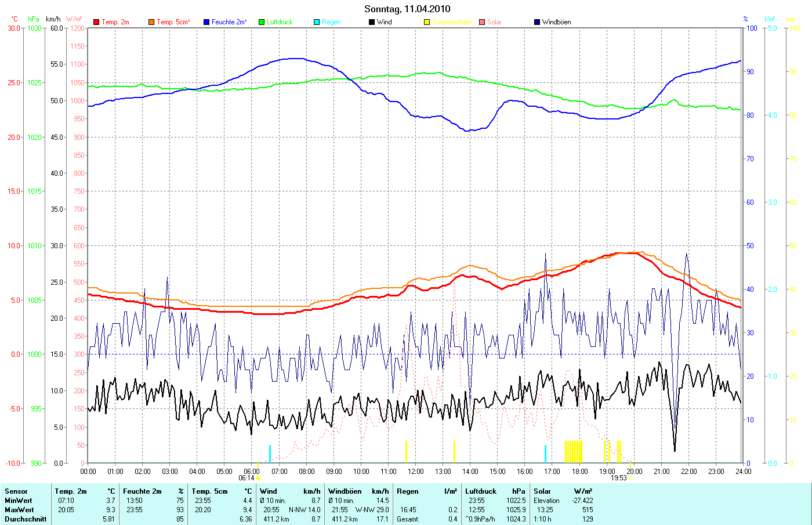Screen dimensions: 812x525
Task: Click the MaxWert row label
Action: point(19,510)
